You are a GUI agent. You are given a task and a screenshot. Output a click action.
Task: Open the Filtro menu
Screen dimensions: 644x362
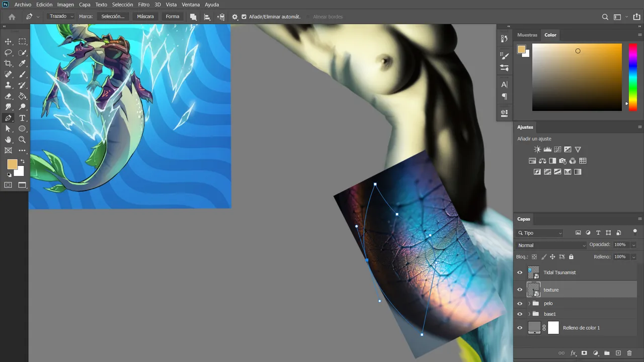click(x=144, y=5)
